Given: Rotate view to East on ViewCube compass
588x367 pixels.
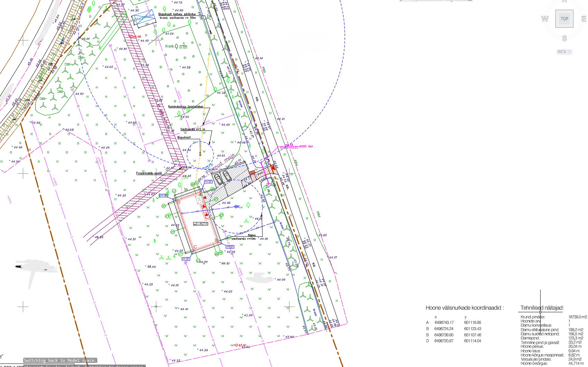Looking at the screenshot, I should (x=584, y=19).
